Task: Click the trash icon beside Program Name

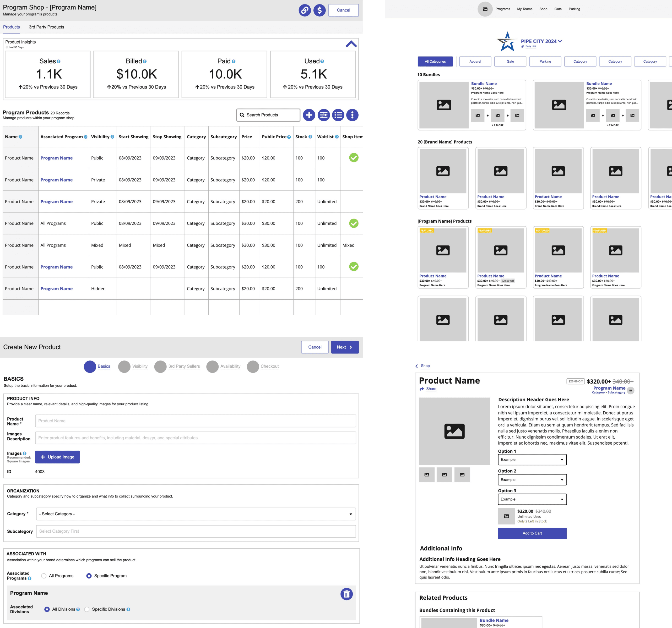Action: (x=346, y=594)
